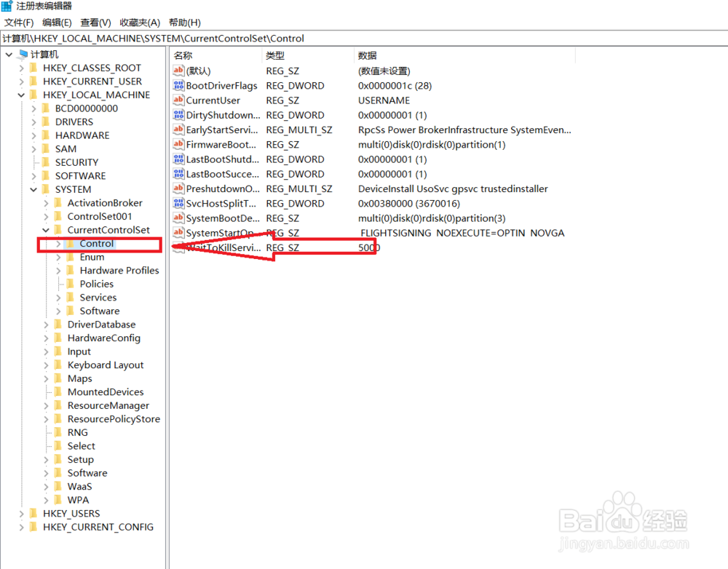Click the HKEY_CLASSES_ROOT folder icon

click(33, 68)
